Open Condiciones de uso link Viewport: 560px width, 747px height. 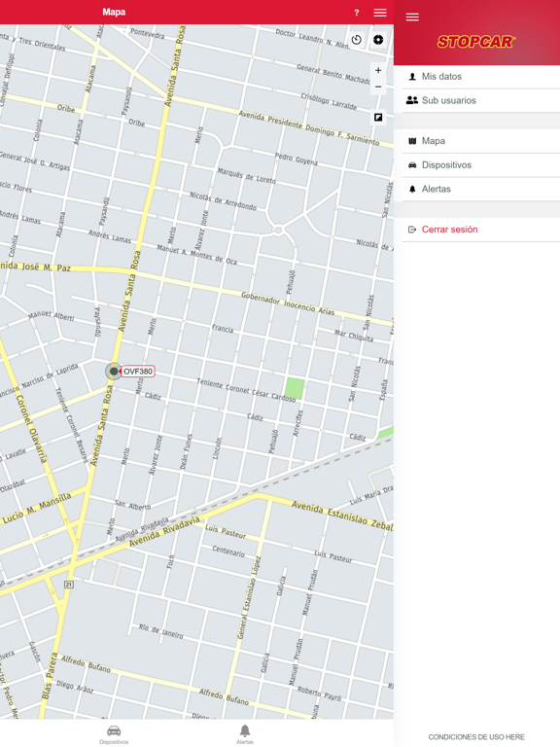coord(476,737)
